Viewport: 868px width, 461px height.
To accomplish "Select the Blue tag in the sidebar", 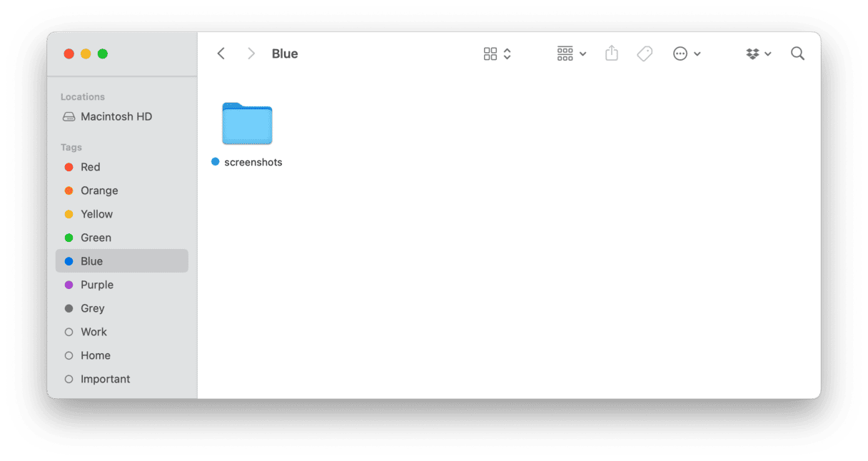I will click(122, 261).
